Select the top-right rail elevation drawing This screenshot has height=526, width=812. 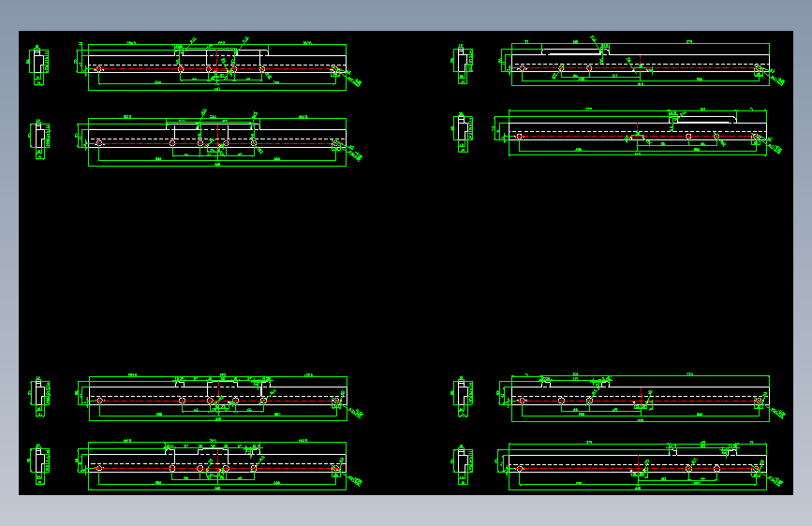(x=642, y=62)
